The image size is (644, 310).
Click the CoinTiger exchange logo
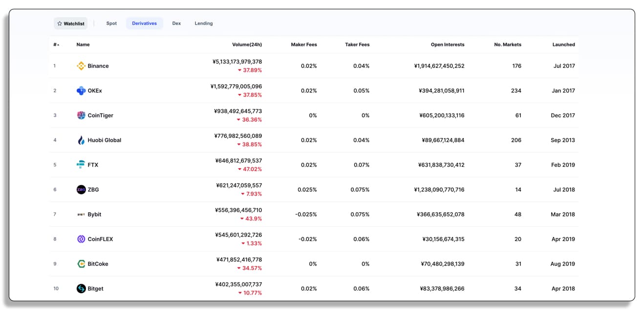click(x=81, y=115)
